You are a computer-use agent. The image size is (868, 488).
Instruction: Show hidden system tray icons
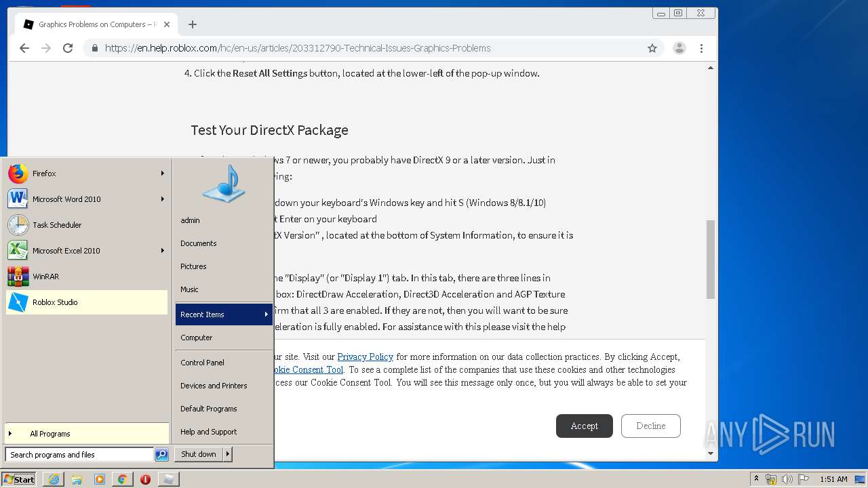(x=756, y=479)
